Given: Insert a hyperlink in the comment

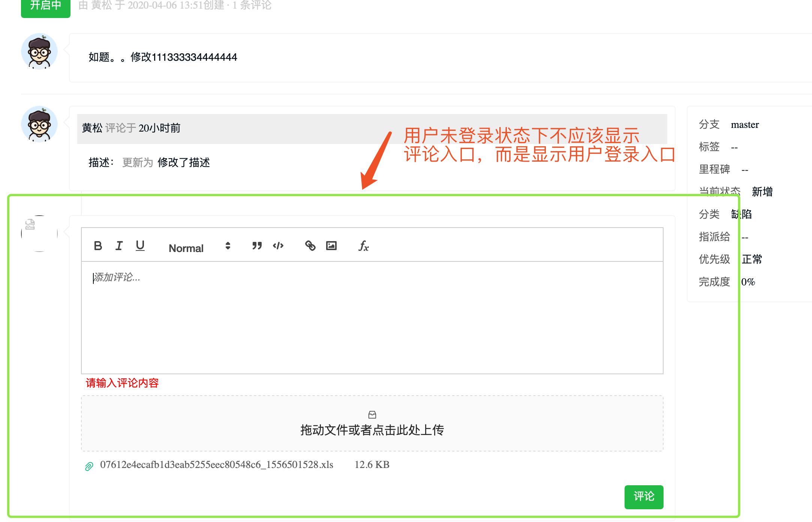Looking at the screenshot, I should [x=310, y=246].
